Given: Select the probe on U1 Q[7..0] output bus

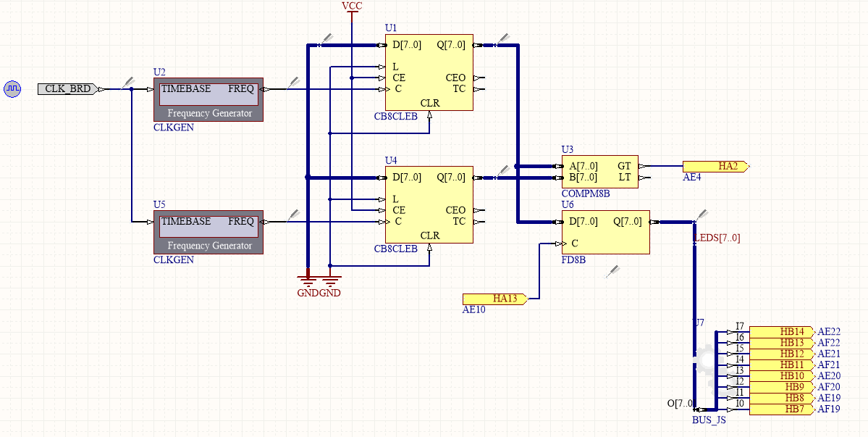Looking at the screenshot, I should [x=502, y=39].
